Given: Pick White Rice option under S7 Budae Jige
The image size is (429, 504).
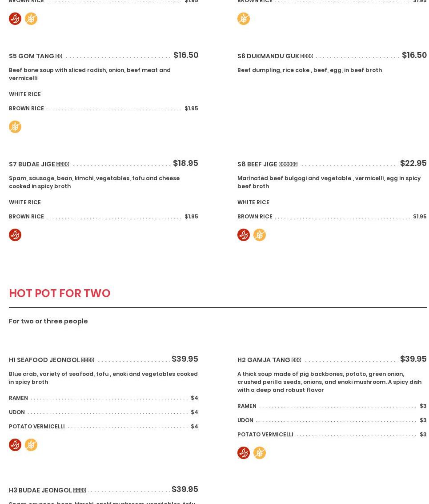Looking at the screenshot, I should click(x=25, y=202).
